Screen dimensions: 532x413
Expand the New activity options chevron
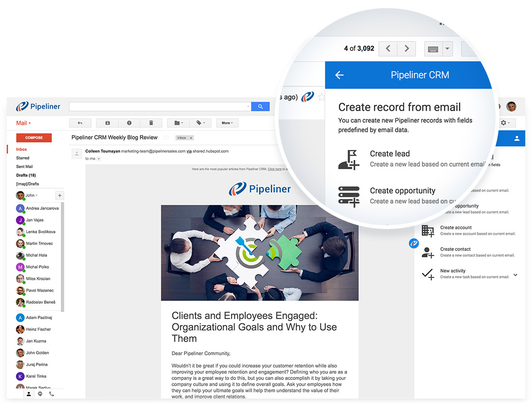click(x=516, y=275)
